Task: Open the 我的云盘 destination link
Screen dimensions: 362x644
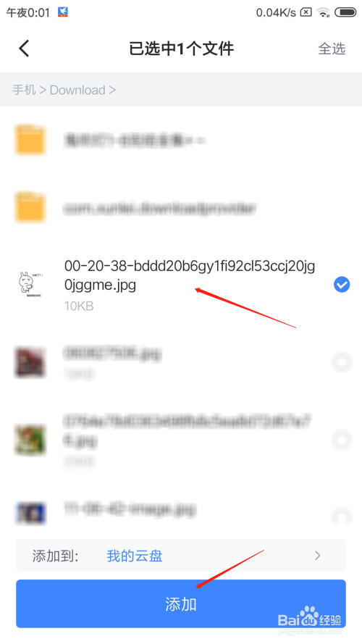Action: point(135,556)
